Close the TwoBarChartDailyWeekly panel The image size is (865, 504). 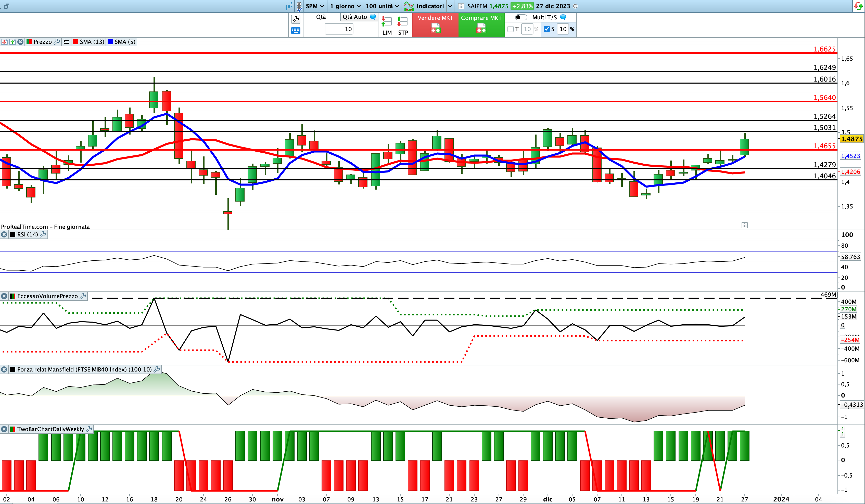click(4, 429)
